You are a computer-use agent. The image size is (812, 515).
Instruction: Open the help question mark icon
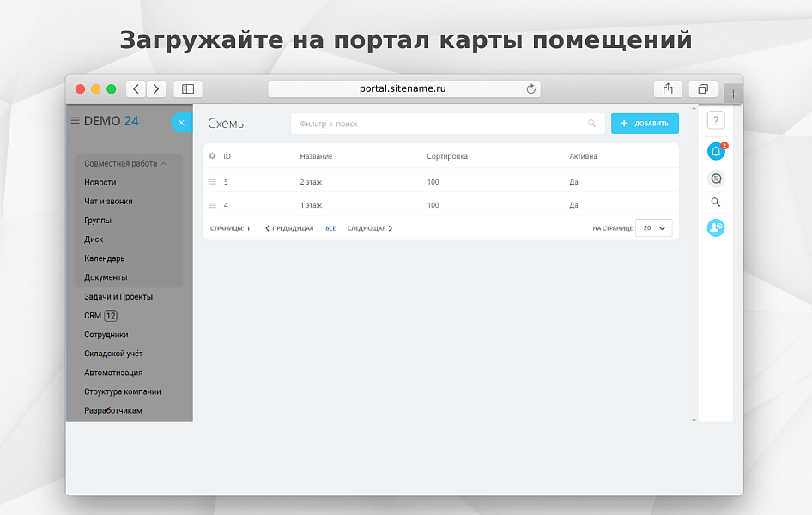pyautogui.click(x=716, y=121)
